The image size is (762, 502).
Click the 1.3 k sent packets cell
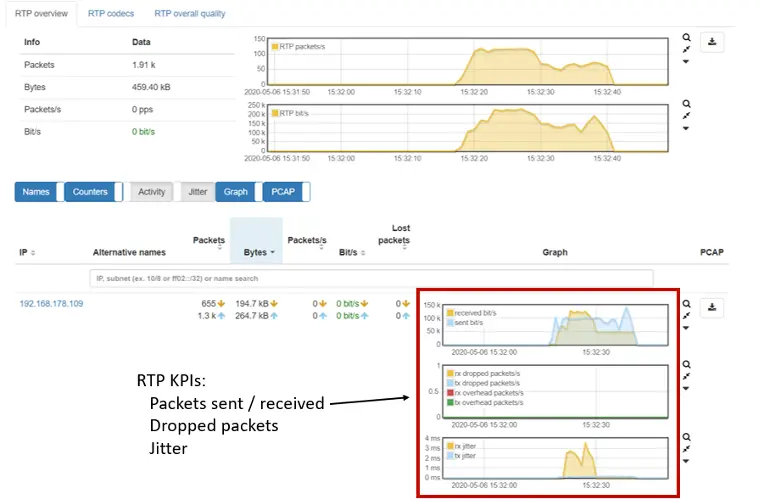[211, 316]
